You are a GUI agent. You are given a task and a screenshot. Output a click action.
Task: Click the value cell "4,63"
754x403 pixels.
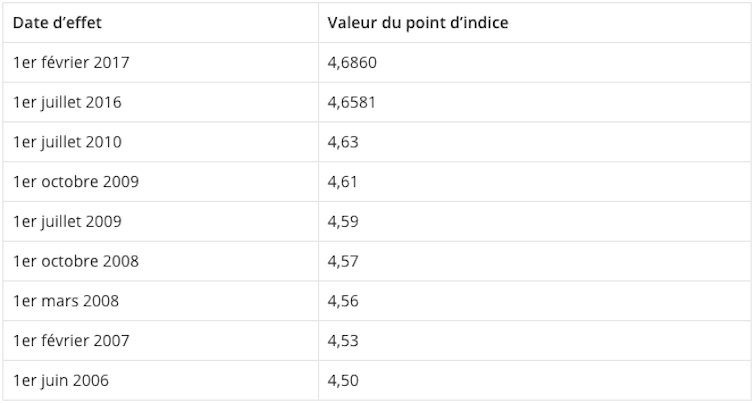343,142
